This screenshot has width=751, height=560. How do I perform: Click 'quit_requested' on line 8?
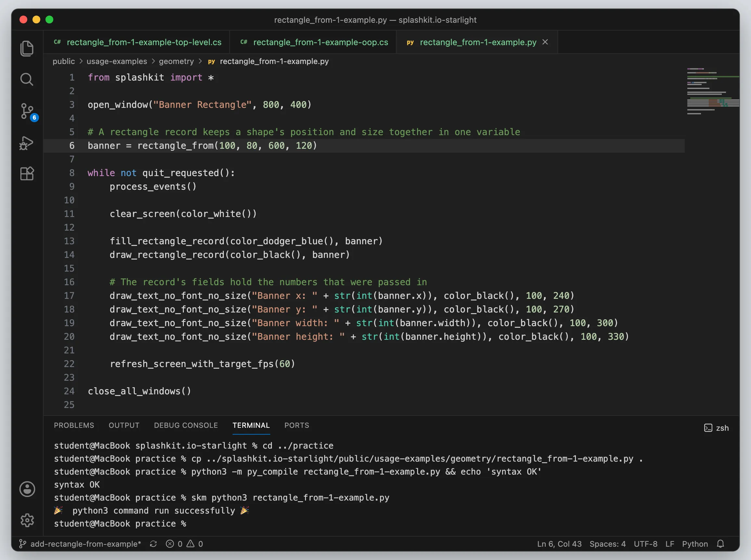click(181, 173)
